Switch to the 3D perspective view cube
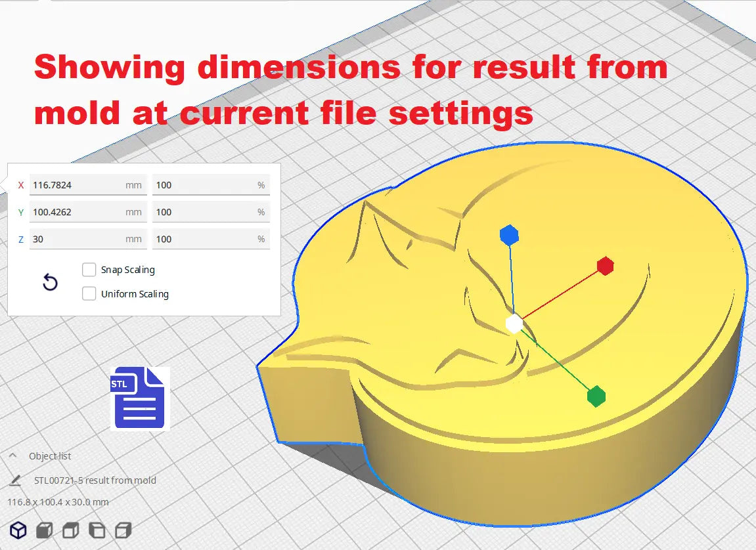 18,530
